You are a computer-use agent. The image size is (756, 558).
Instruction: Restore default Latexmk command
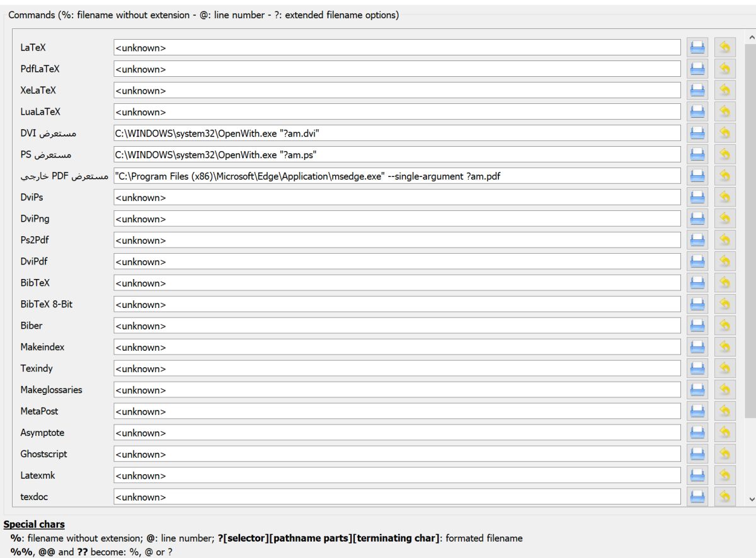click(x=725, y=475)
